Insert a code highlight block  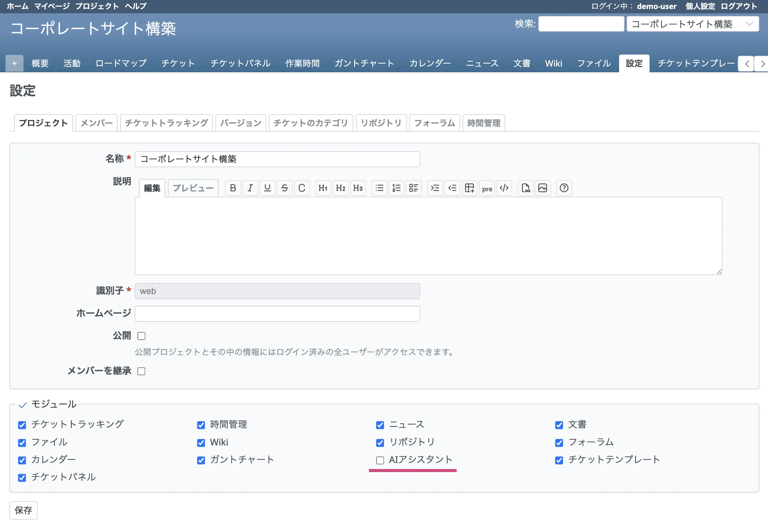click(x=504, y=188)
